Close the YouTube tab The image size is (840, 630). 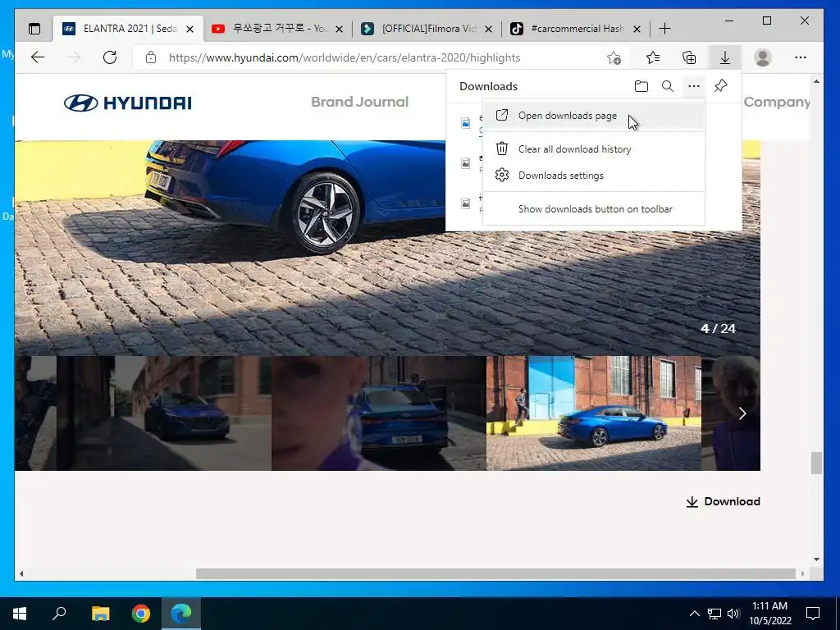tap(339, 29)
